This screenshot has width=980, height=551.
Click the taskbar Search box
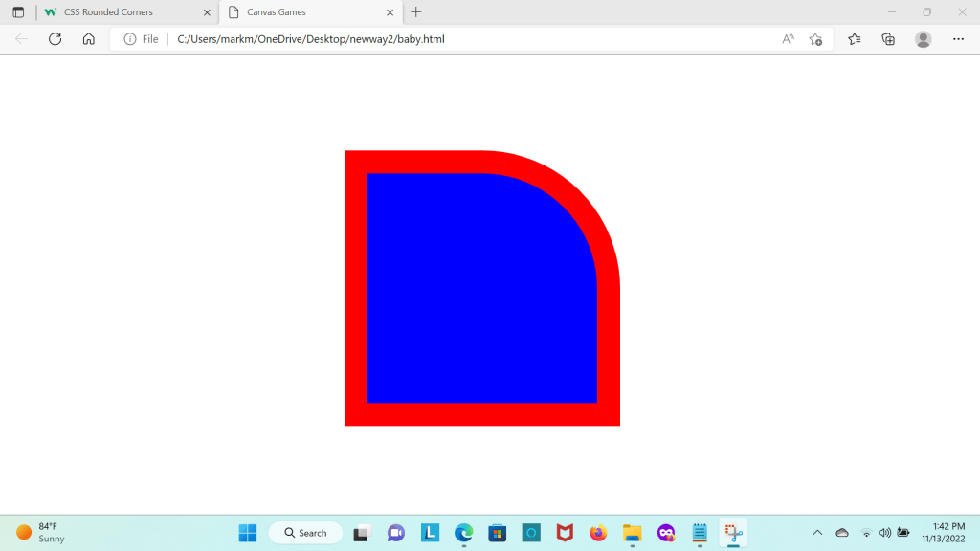305,533
